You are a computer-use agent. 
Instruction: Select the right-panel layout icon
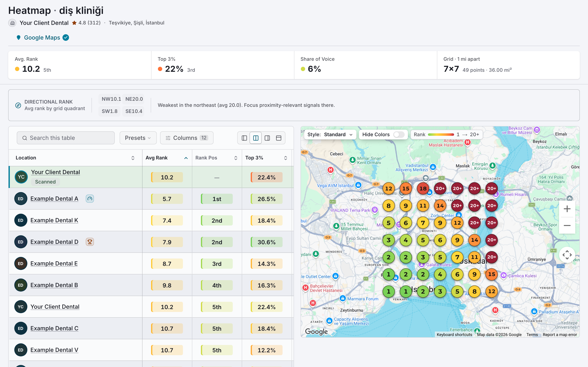[267, 138]
